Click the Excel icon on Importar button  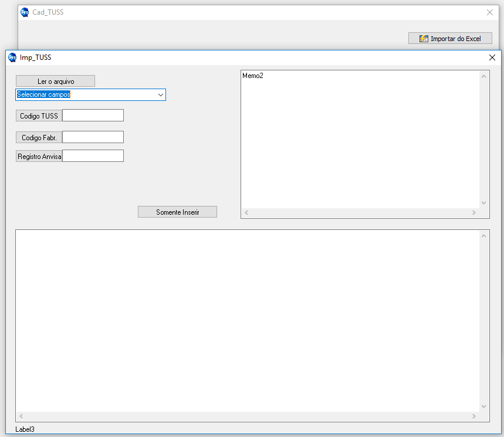(x=424, y=39)
